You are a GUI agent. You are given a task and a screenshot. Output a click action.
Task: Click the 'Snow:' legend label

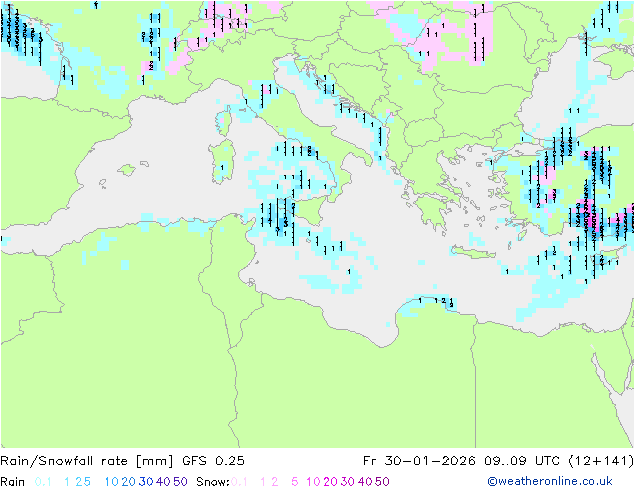click(213, 482)
